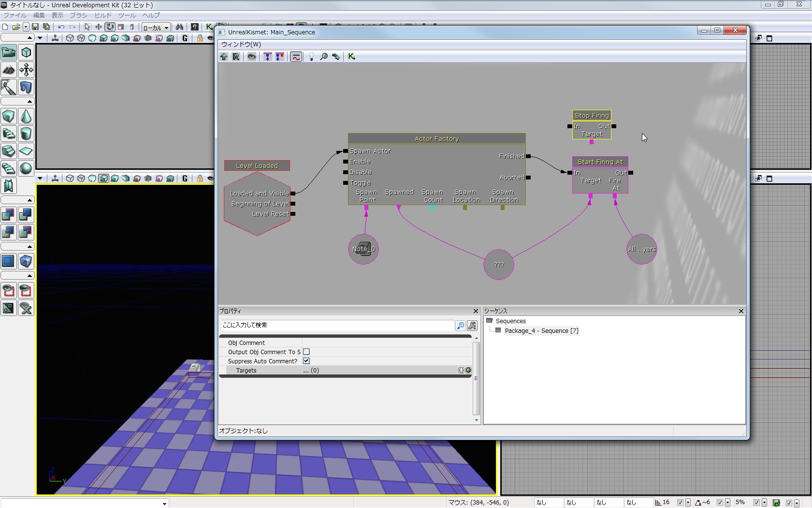
Task: Select the Terrain editing mode icon
Action: tap(9, 70)
